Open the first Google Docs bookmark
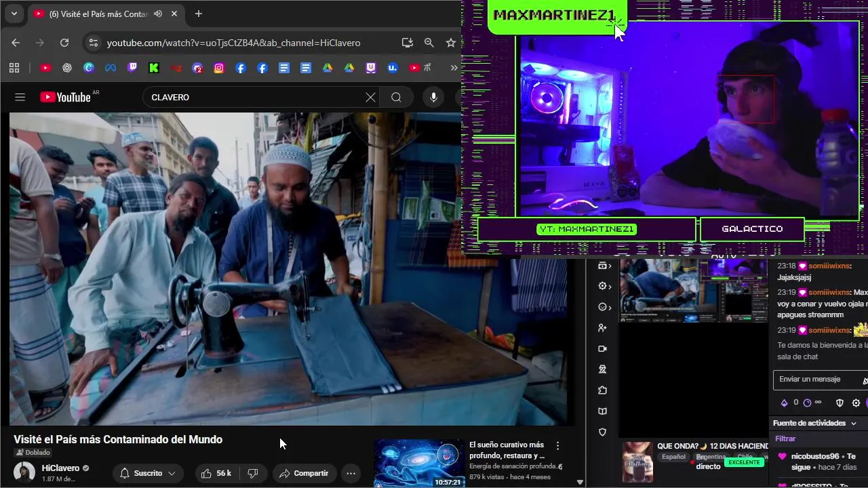The height and width of the screenshot is (488, 868). click(x=284, y=68)
